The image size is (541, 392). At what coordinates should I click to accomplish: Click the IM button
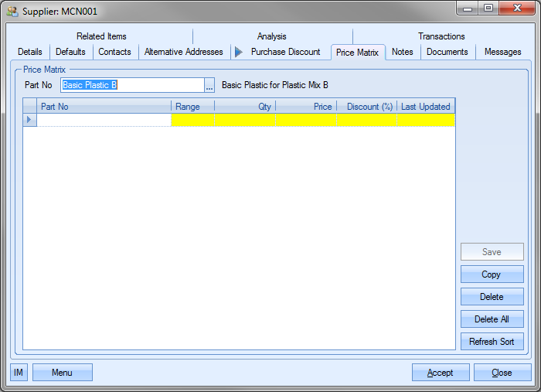(19, 373)
